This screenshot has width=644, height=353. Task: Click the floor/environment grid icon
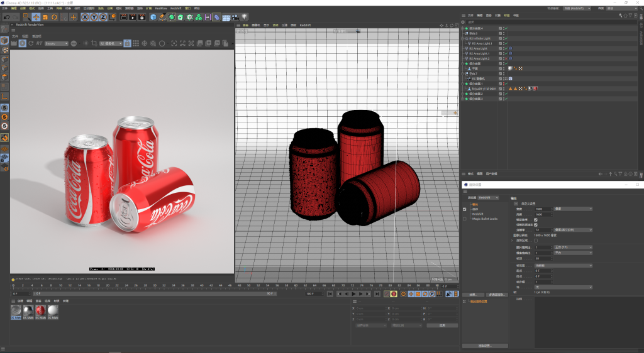pos(226,17)
